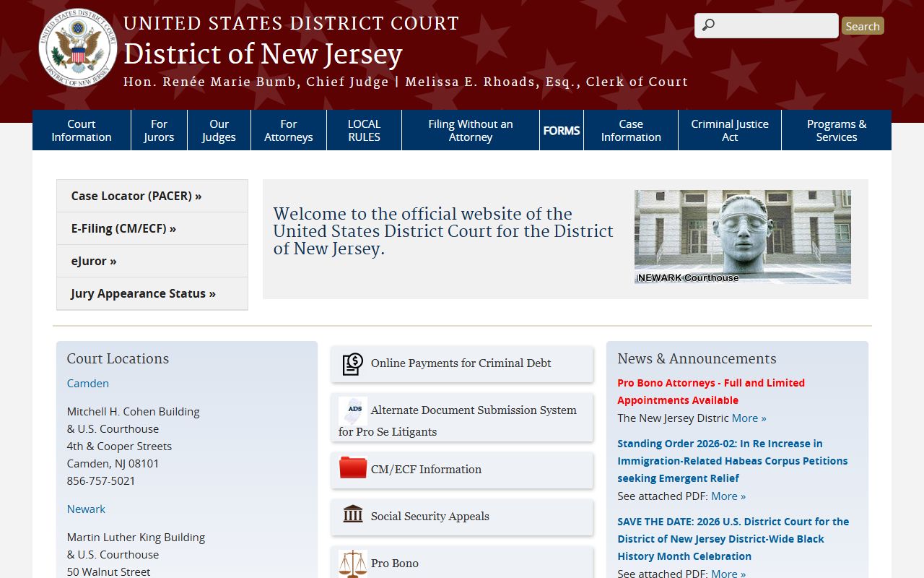The width and height of the screenshot is (924, 578).
Task: Click the red CM/ECF folder icon
Action: click(353, 468)
